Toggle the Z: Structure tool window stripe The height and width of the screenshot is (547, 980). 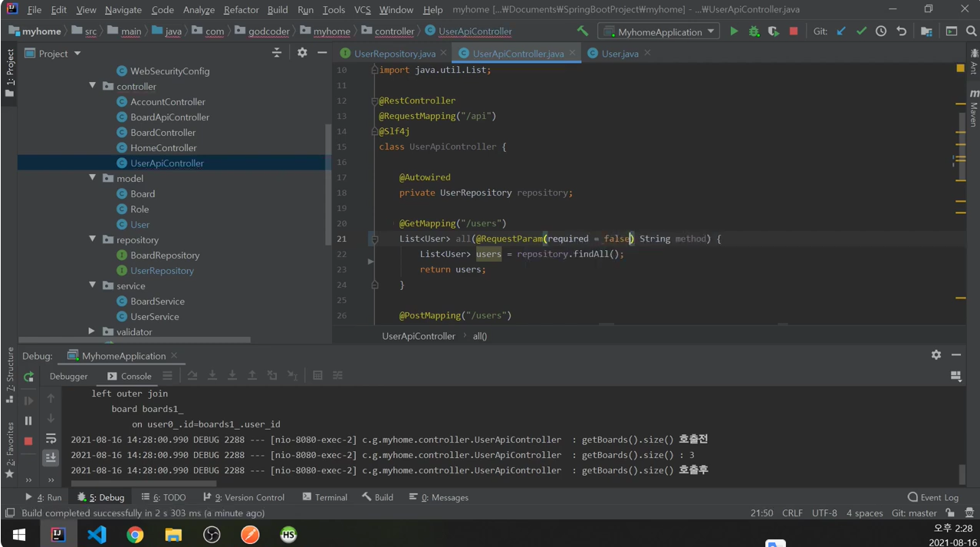click(10, 375)
